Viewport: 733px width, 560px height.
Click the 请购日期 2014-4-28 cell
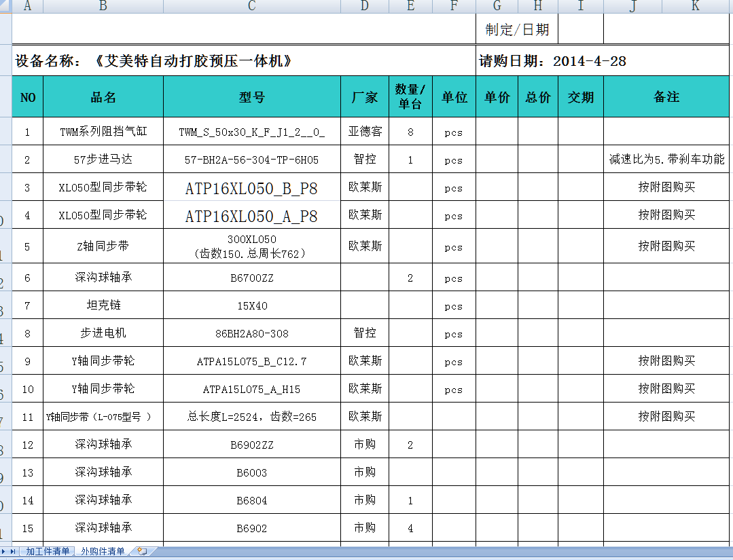click(603, 60)
